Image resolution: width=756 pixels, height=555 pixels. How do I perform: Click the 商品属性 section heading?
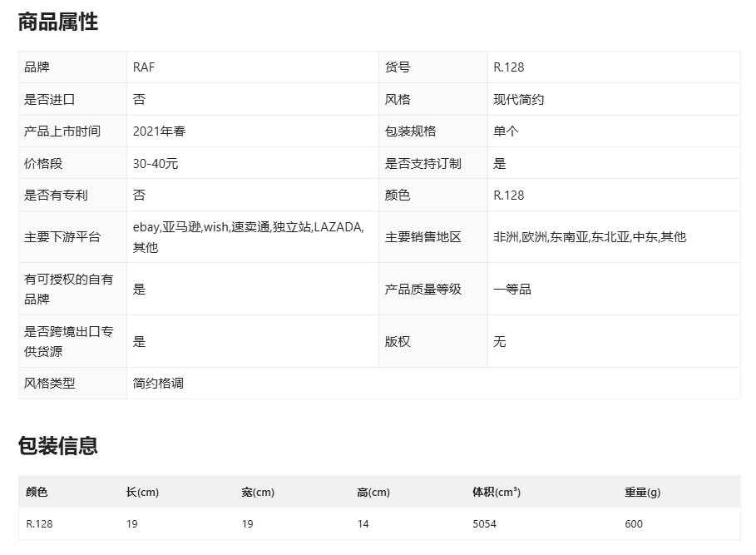click(58, 22)
